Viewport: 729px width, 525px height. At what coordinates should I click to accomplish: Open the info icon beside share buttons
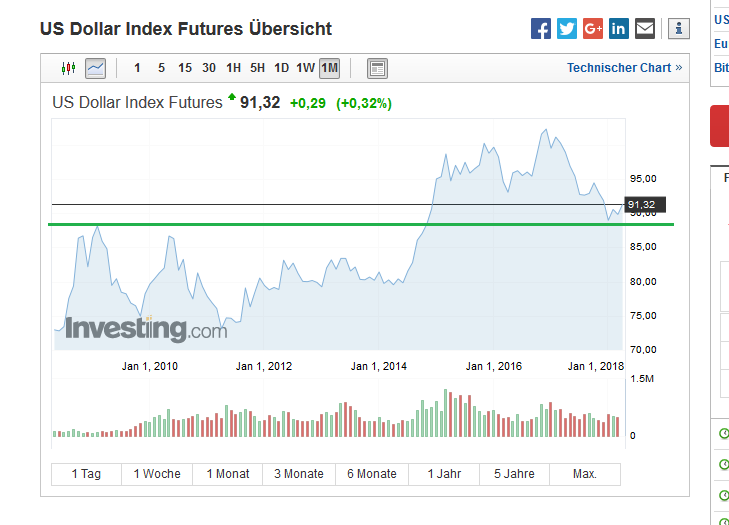[679, 29]
